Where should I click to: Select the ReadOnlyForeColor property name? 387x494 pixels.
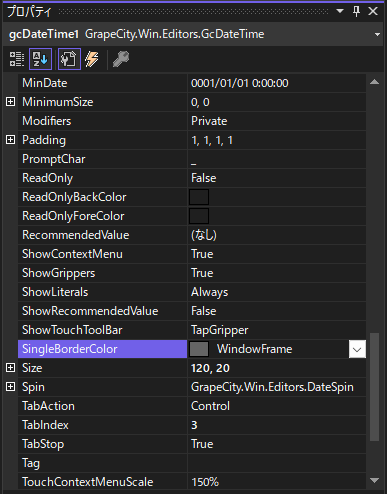click(x=73, y=216)
